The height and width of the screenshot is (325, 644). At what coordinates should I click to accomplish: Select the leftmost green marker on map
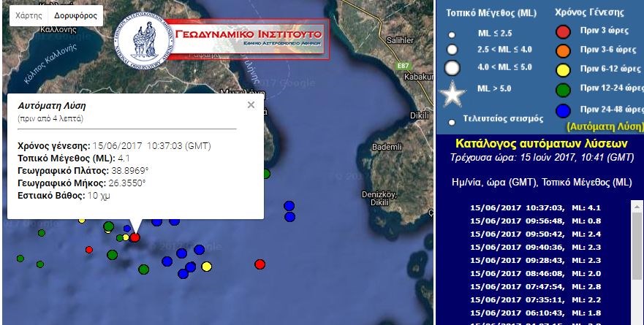pyautogui.click(x=20, y=259)
